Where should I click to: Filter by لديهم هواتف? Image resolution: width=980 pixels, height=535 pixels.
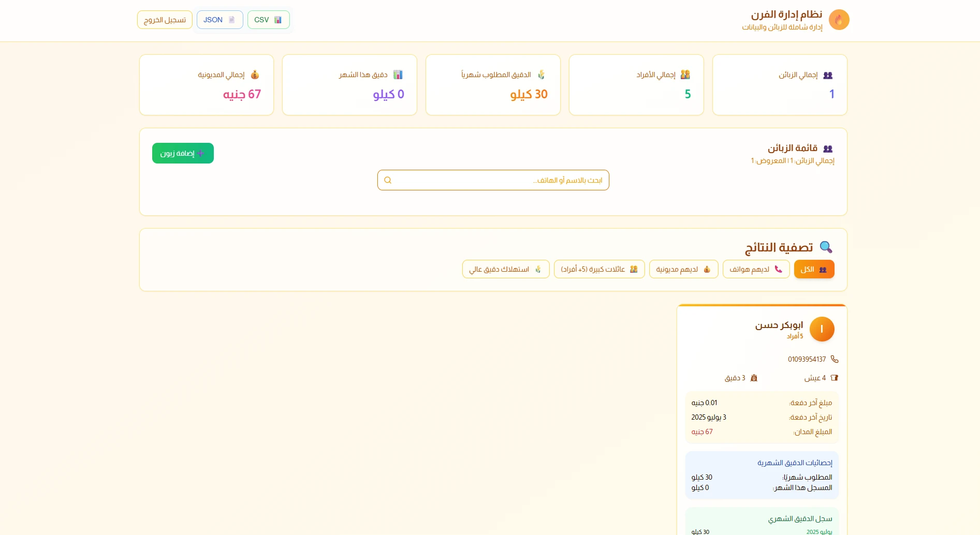coord(756,270)
